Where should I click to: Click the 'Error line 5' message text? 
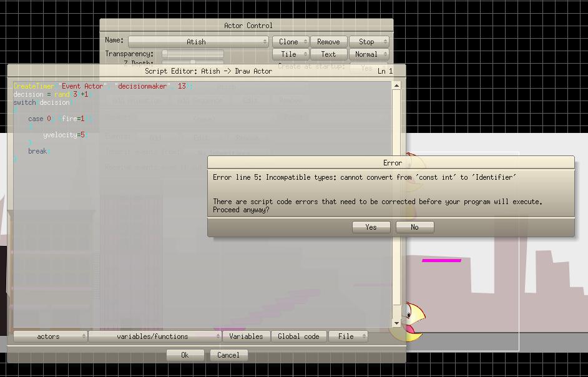(x=365, y=177)
